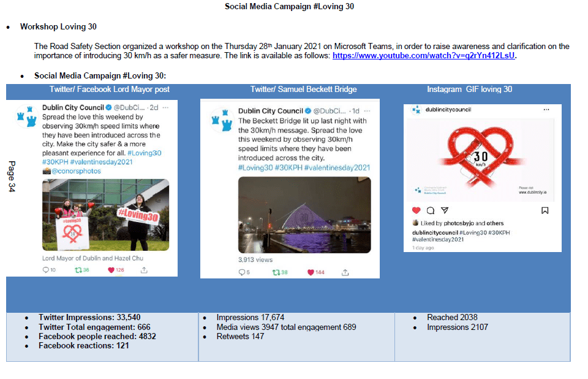Viewport: 588px width, 379px height.
Task: Open more options on Lord Mayor tweet
Action: pyautogui.click(x=165, y=107)
